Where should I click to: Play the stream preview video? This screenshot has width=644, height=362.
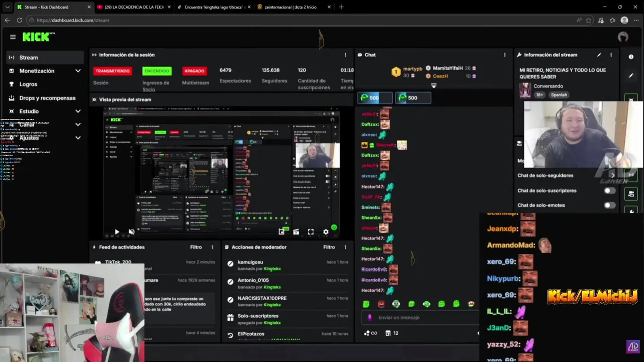(117, 232)
